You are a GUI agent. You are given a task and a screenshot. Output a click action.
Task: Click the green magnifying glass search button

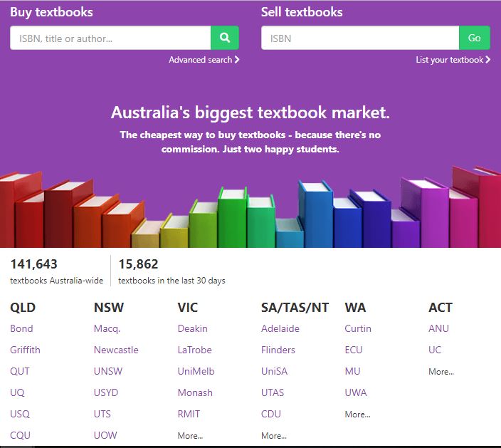[225, 38]
